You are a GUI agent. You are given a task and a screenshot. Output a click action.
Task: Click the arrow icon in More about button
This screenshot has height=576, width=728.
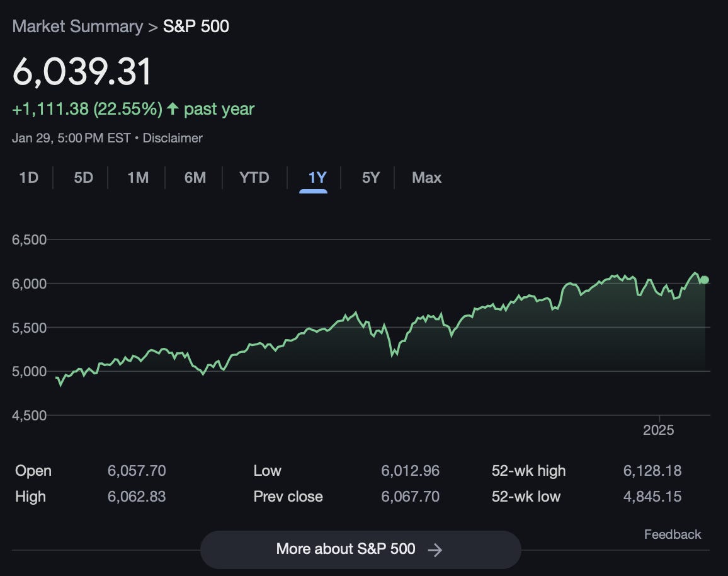[x=435, y=550]
